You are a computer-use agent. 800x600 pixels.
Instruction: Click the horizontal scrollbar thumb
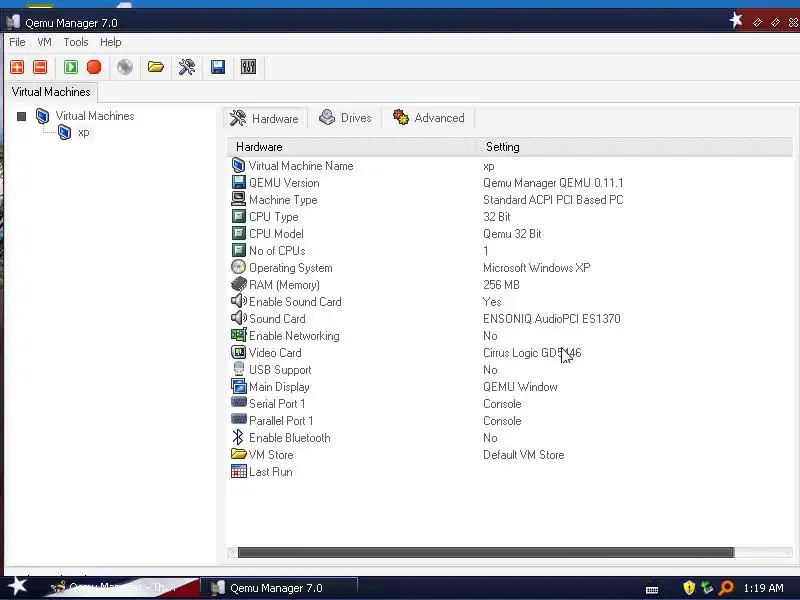point(486,553)
